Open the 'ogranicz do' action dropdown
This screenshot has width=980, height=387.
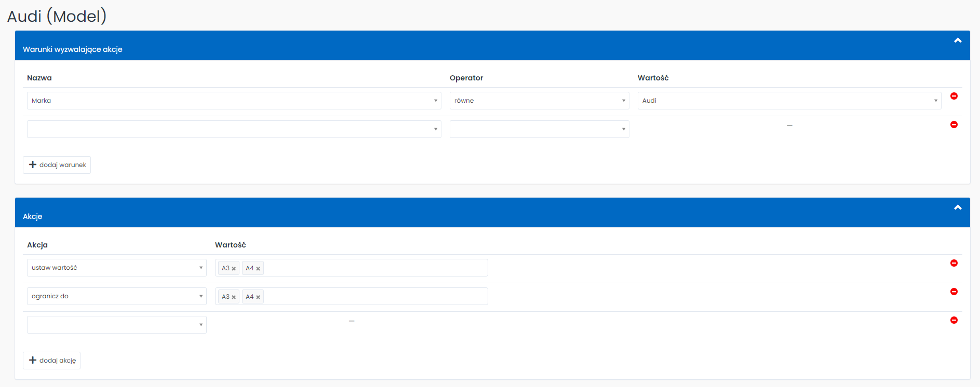click(x=117, y=296)
